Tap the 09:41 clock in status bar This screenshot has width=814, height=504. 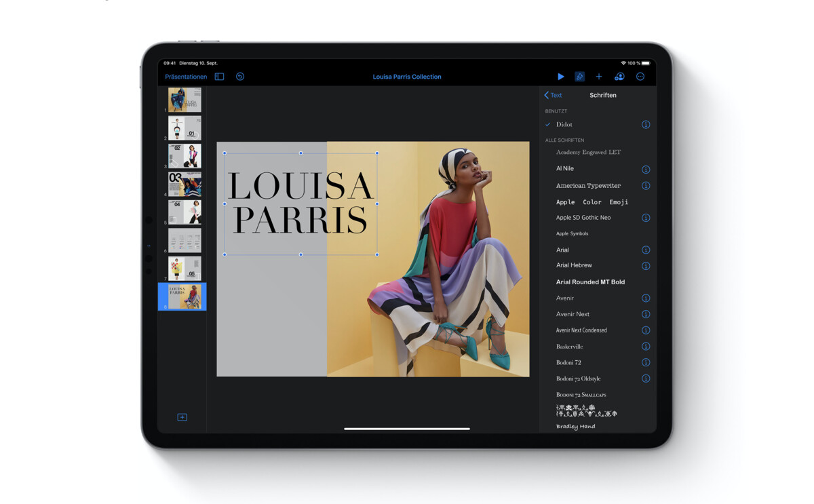pyautogui.click(x=170, y=63)
